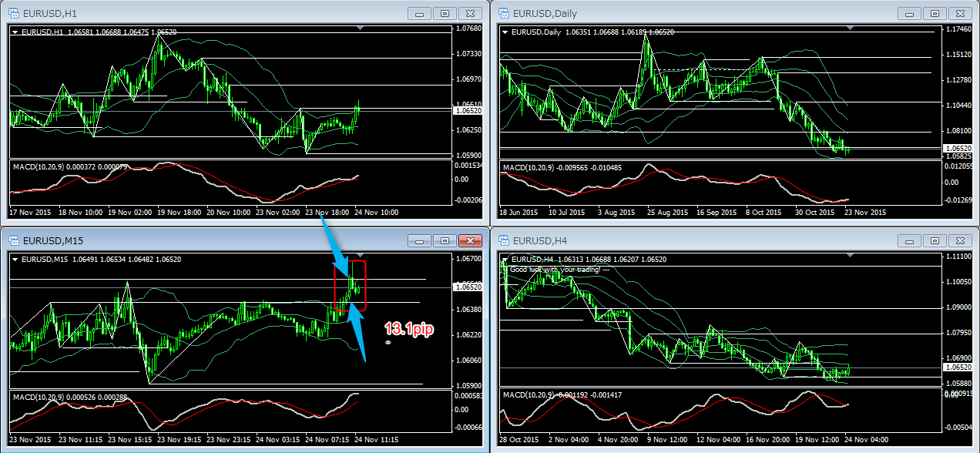Open the symbol dropdown arrow on Daily chart

505,32
